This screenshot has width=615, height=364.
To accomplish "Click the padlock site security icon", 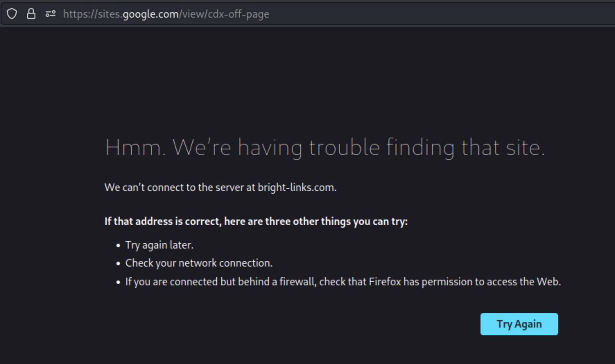I will (x=31, y=14).
